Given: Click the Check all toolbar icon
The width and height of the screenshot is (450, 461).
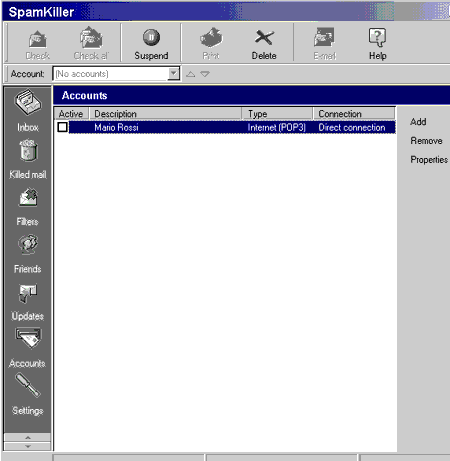Looking at the screenshot, I should coord(91,44).
